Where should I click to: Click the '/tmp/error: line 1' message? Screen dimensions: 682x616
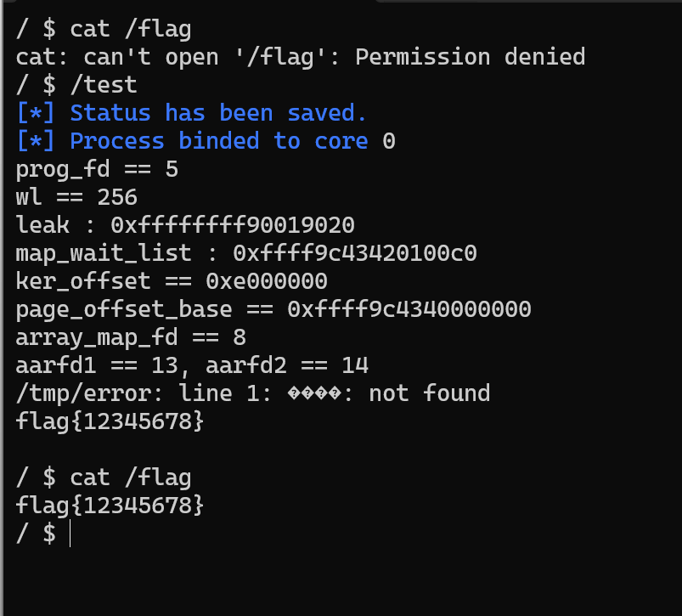(144, 393)
